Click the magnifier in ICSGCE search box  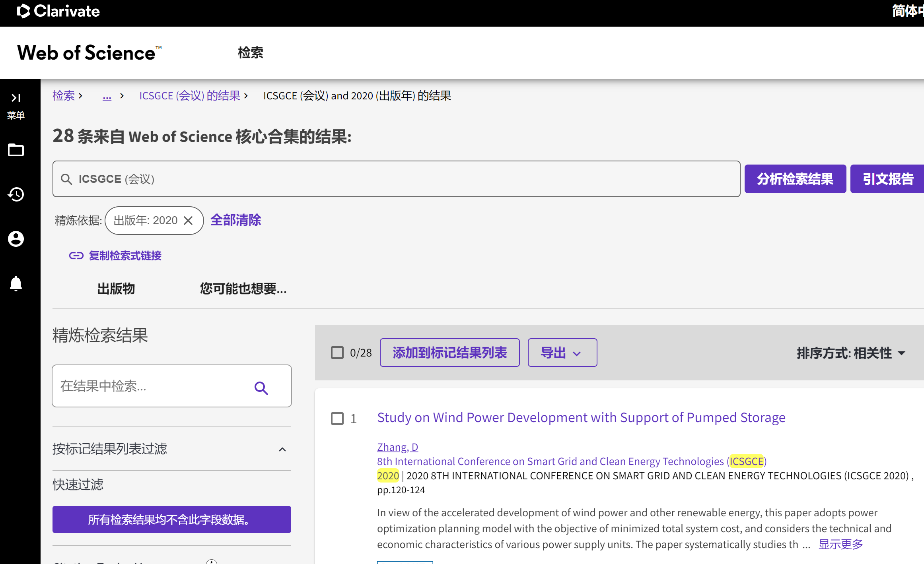coord(66,179)
